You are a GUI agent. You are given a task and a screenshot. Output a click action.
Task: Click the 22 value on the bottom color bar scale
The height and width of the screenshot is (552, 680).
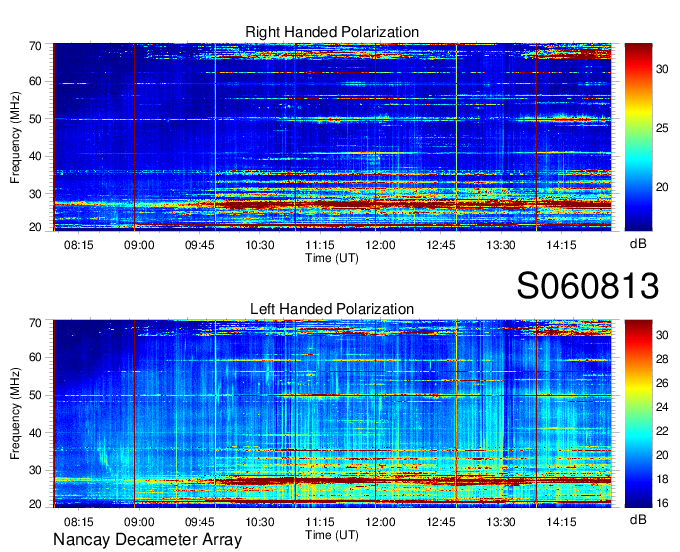pyautogui.click(x=662, y=431)
